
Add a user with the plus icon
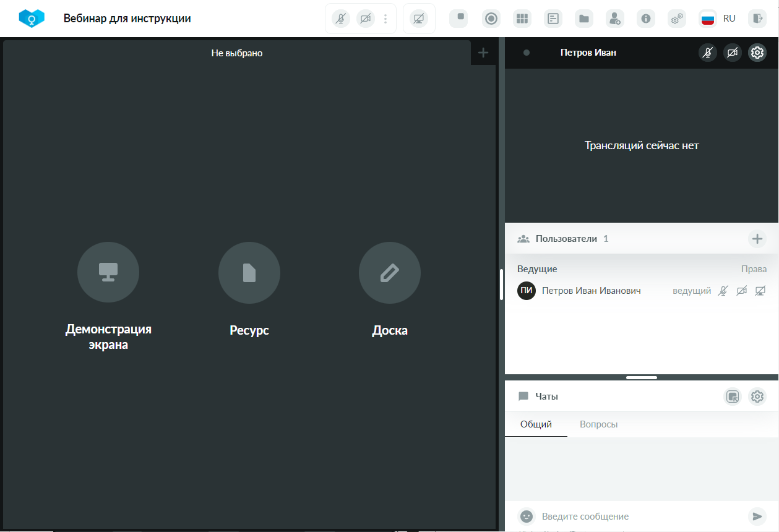pyautogui.click(x=757, y=239)
